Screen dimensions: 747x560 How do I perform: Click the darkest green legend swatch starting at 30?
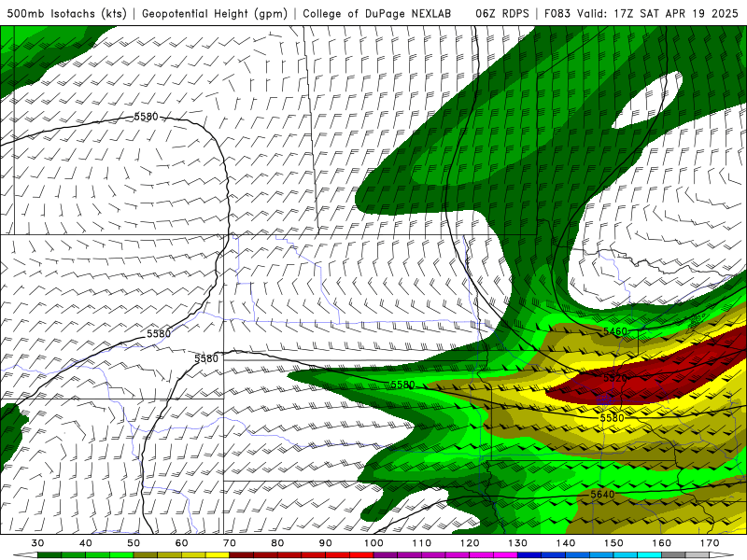(49, 556)
